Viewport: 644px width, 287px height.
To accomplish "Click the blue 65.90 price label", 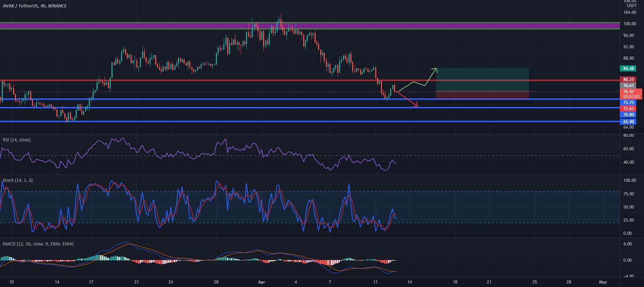I will tap(628, 122).
